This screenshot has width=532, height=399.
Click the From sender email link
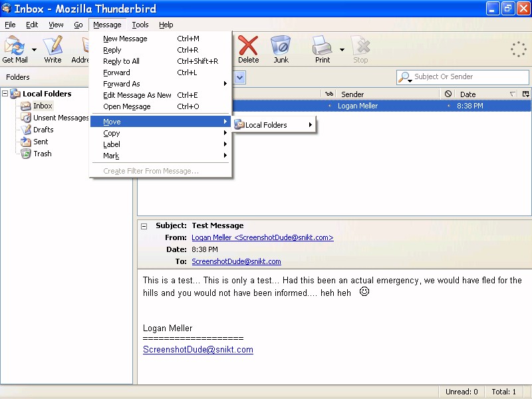[263, 237]
